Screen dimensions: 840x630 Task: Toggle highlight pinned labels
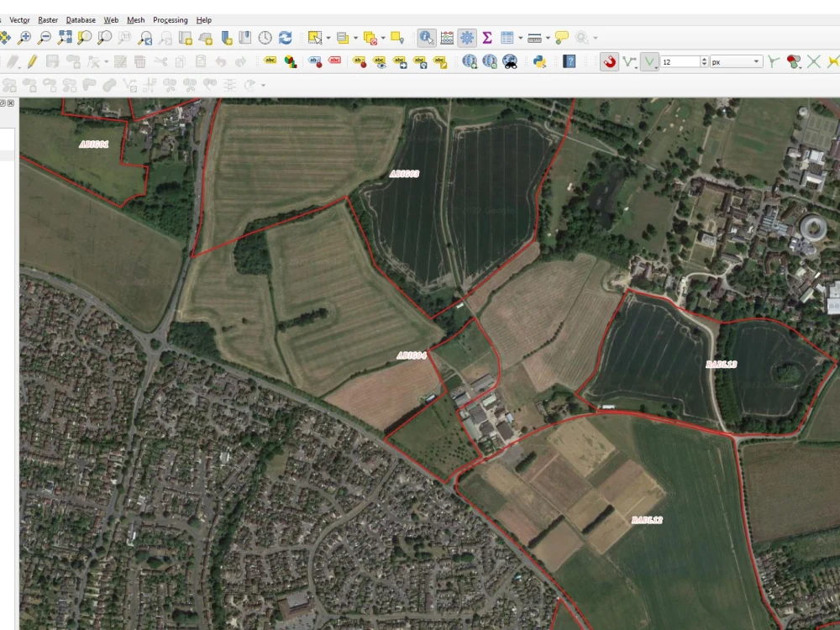(314, 61)
